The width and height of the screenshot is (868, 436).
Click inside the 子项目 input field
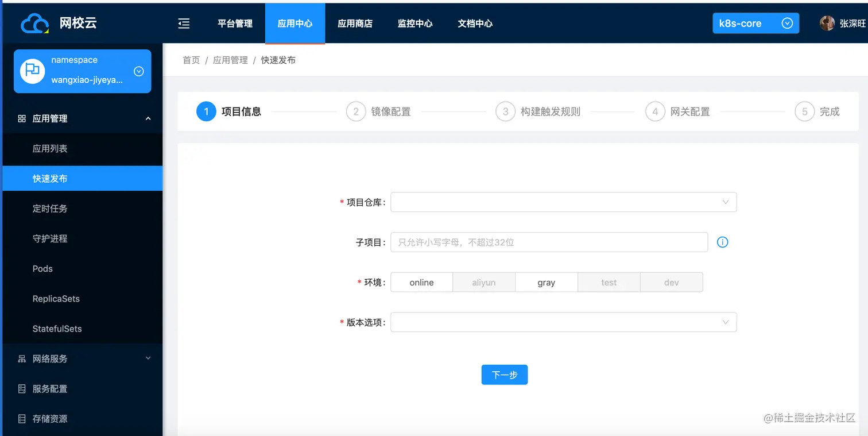[x=549, y=242]
